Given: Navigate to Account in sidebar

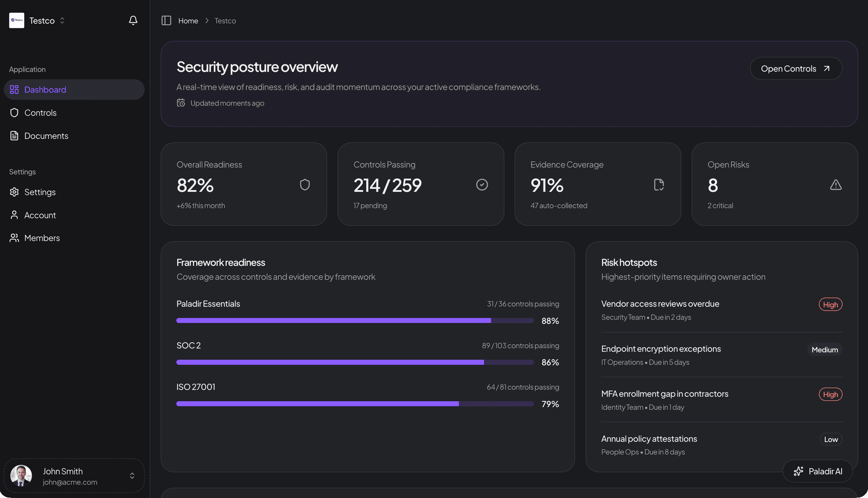Looking at the screenshot, I should pos(74,215).
